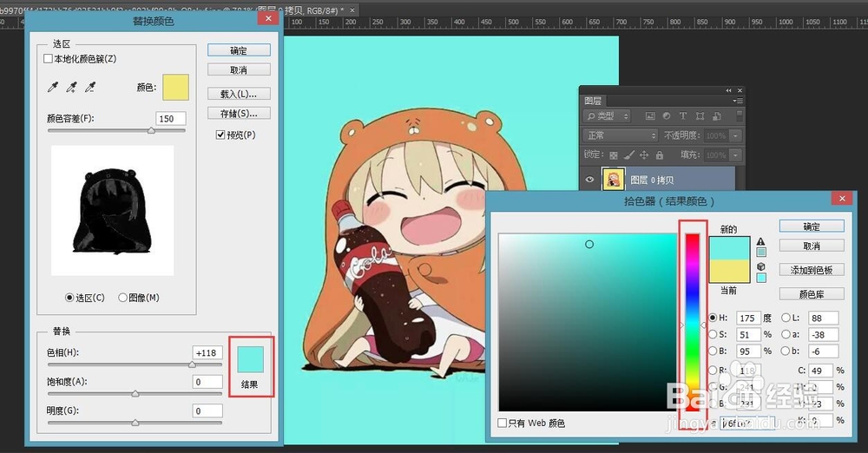Switch to the 图层 Layers tab
This screenshot has width=868, height=453.
pyautogui.click(x=592, y=101)
